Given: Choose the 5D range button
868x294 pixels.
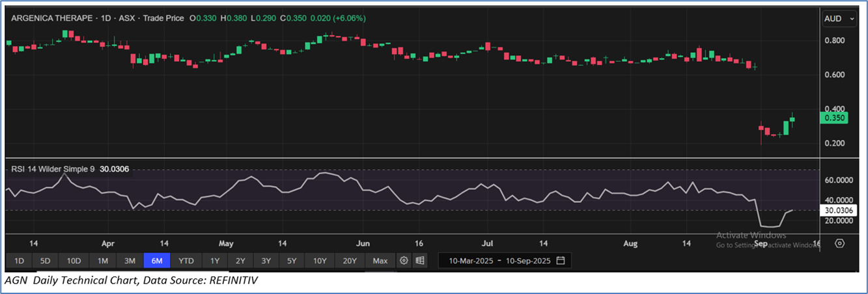Looking at the screenshot, I should [x=45, y=261].
